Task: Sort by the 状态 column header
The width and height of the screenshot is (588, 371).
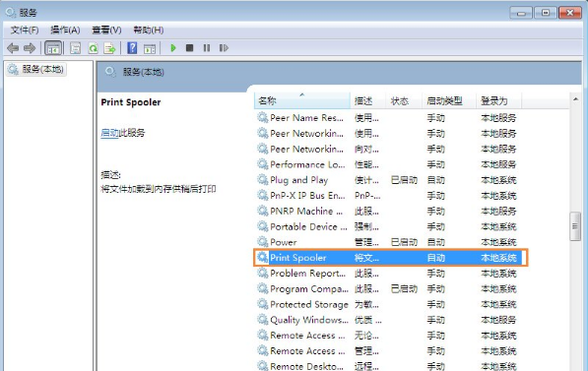Action: pyautogui.click(x=404, y=100)
